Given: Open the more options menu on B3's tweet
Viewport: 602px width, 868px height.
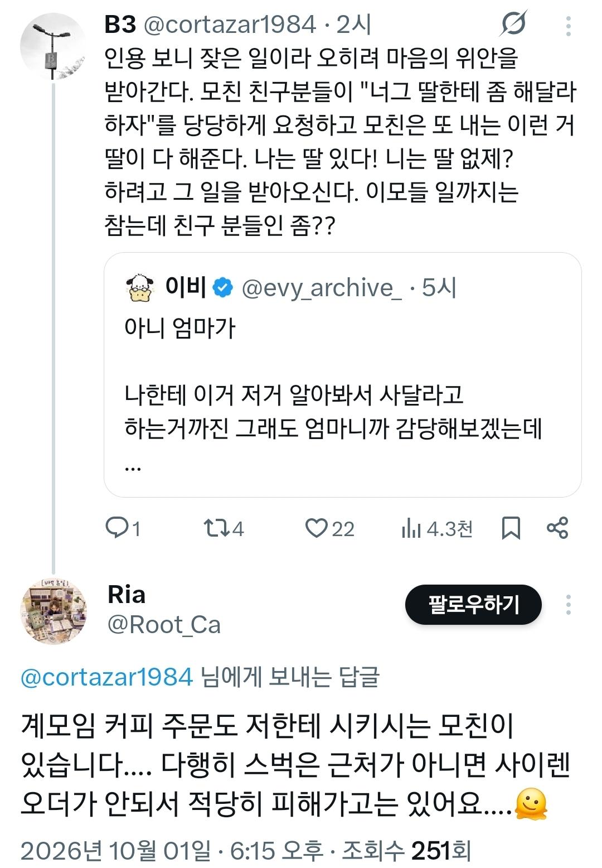Looking at the screenshot, I should (568, 26).
